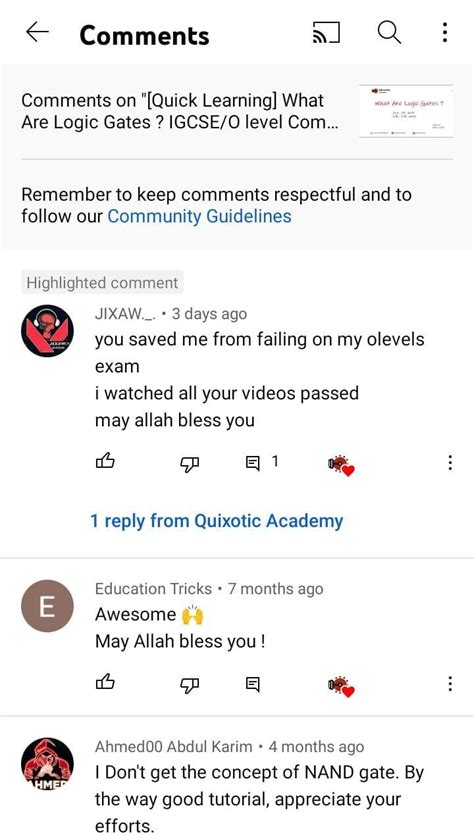The height and width of the screenshot is (835, 474).
Task: Open JIXAW's profile avatar
Action: (x=47, y=331)
